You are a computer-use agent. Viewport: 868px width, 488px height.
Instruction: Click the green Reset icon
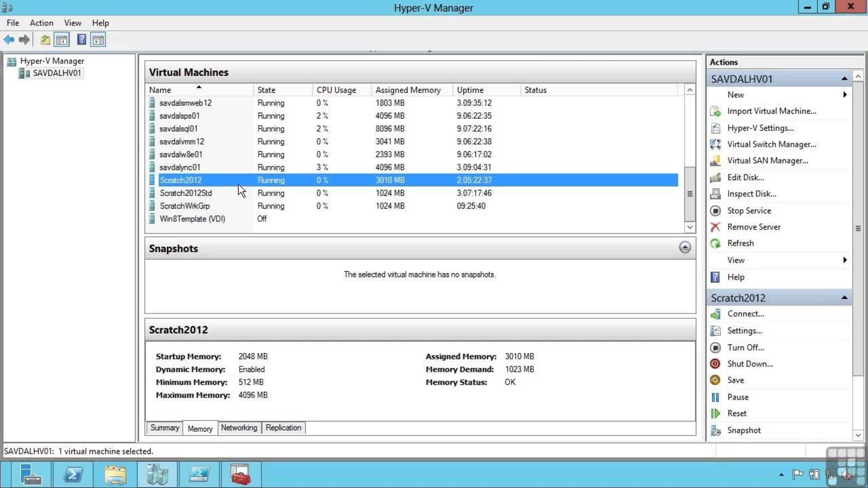coord(715,413)
